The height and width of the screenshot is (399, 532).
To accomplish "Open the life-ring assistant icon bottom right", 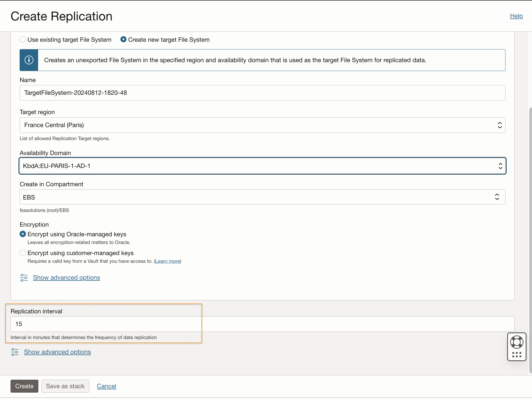I will (517, 342).
